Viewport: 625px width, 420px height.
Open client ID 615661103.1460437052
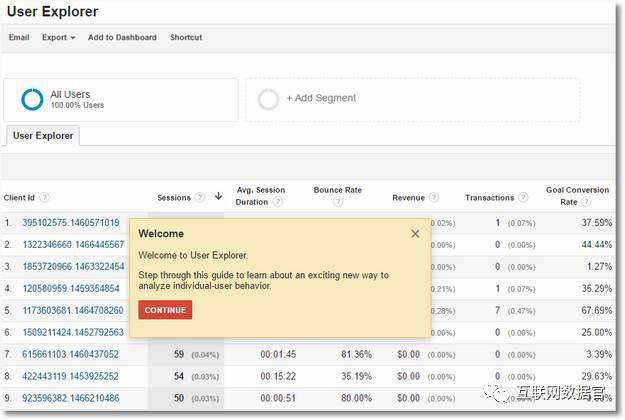coord(70,354)
